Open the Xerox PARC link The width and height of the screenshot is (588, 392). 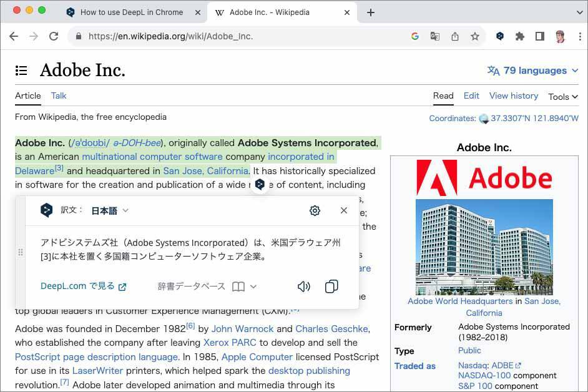230,343
